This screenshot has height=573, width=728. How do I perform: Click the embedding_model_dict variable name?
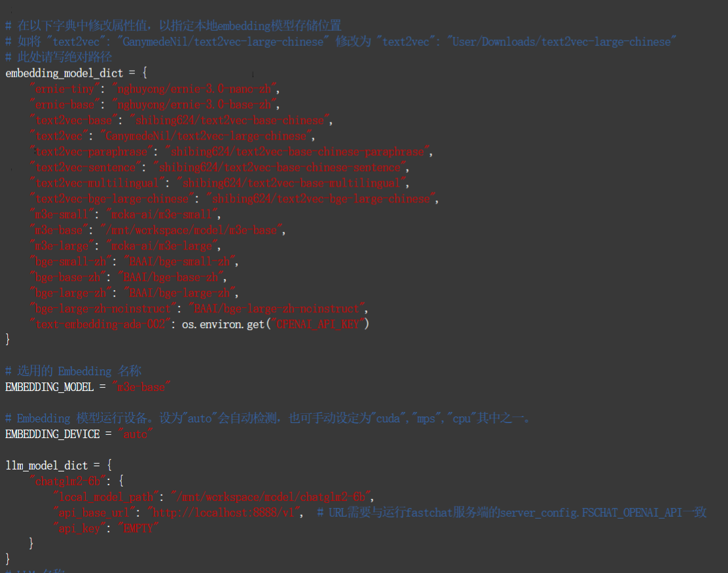pos(63,73)
